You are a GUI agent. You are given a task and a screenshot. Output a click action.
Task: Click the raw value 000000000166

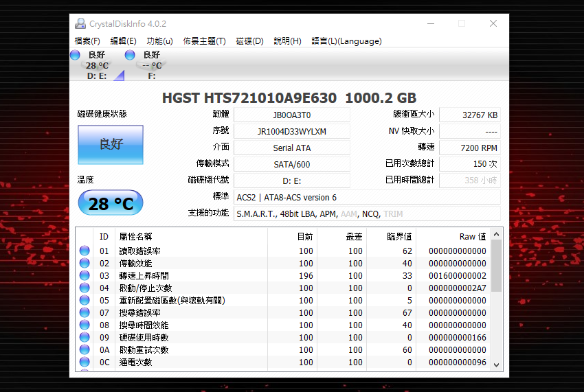(458, 338)
